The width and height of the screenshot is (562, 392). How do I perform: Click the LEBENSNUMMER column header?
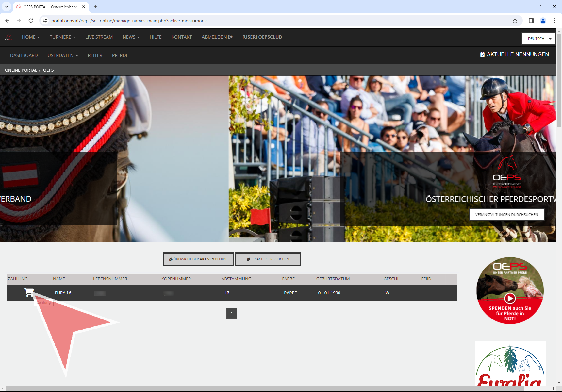click(x=110, y=279)
